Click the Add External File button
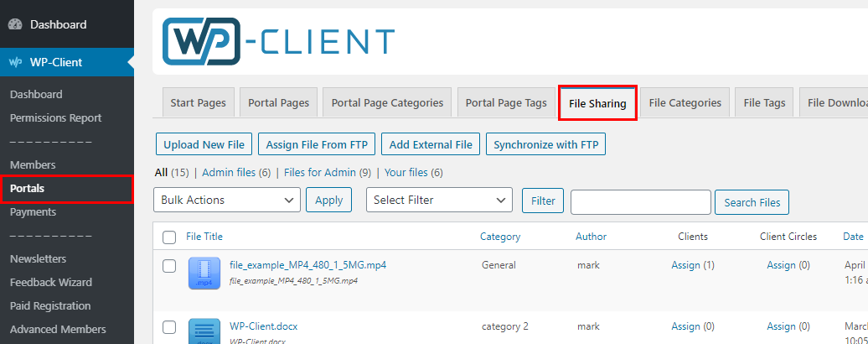868x344 pixels. pos(431,144)
